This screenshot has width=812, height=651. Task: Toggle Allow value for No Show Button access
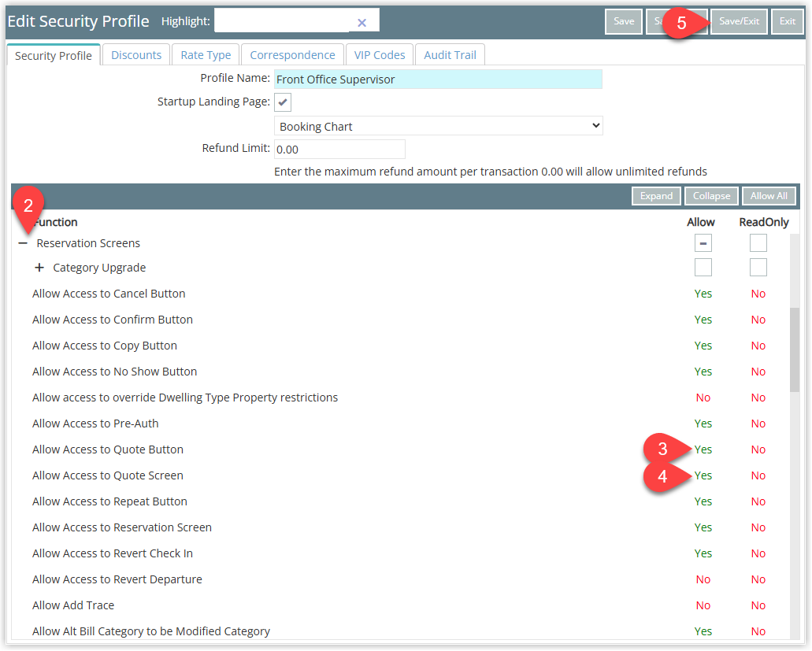pos(703,372)
